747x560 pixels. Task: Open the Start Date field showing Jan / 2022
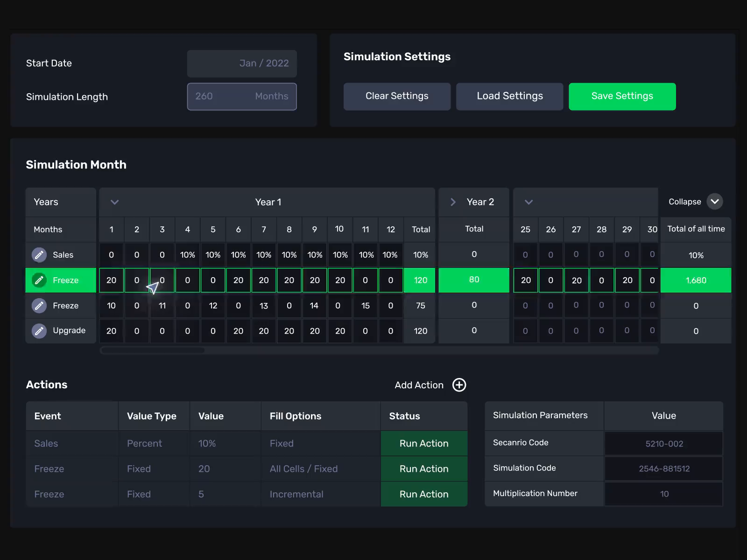pyautogui.click(x=242, y=63)
